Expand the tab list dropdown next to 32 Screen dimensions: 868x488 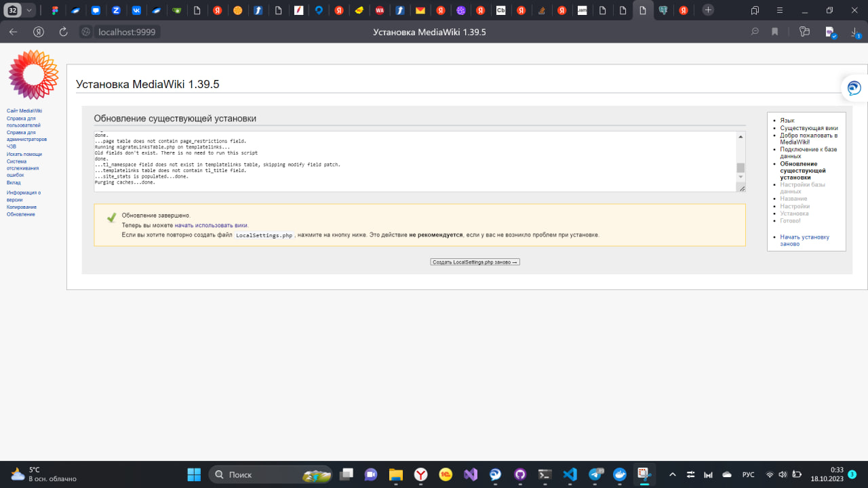29,10
